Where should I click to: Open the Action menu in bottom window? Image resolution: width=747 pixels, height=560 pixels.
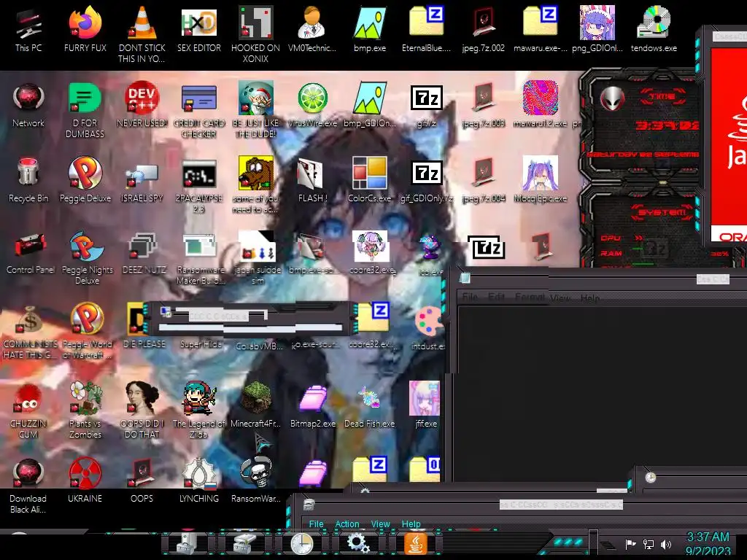pyautogui.click(x=347, y=524)
